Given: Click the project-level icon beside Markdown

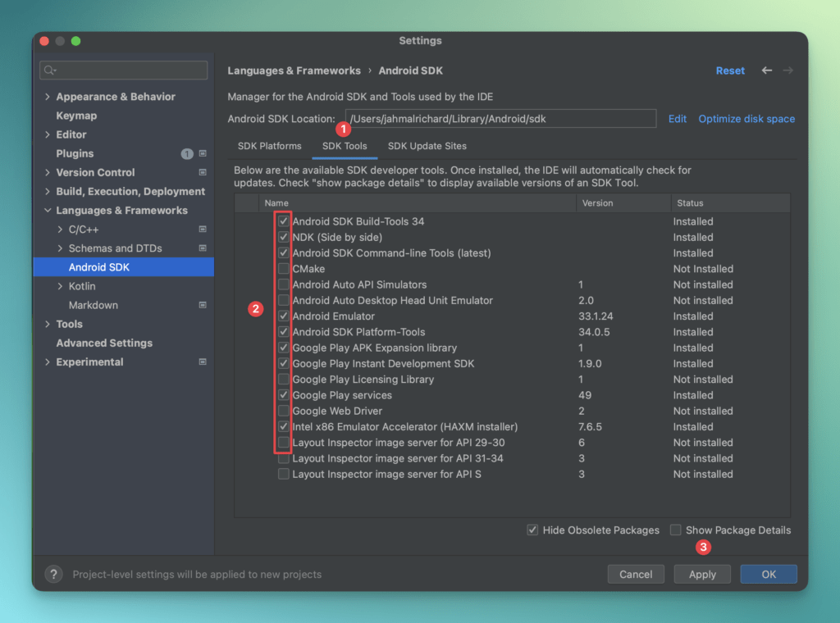Looking at the screenshot, I should click(x=203, y=305).
